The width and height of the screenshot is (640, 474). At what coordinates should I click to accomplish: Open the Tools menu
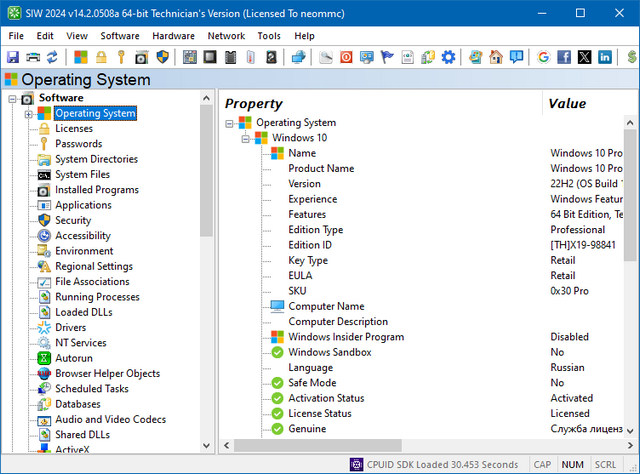tap(269, 36)
